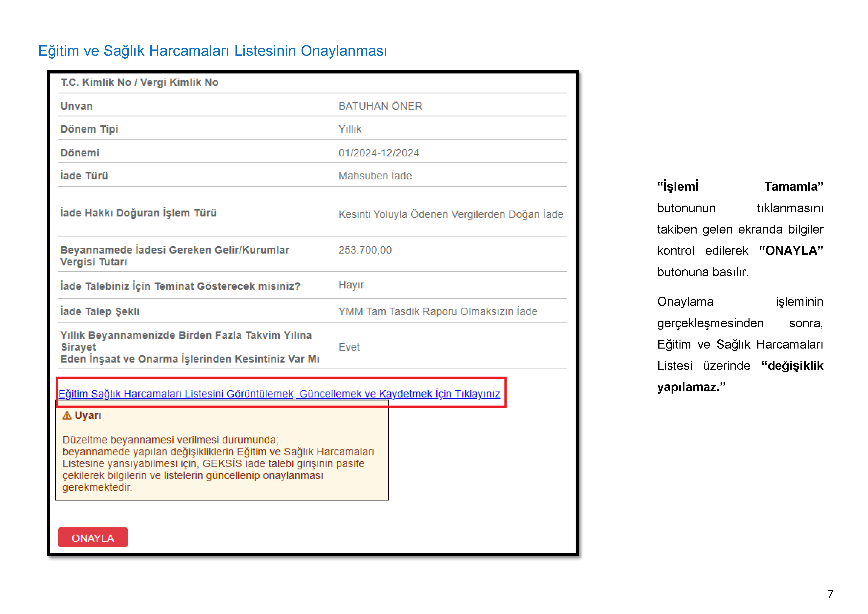Click the period value 01/2024-12/2024
The width and height of the screenshot is (868, 614).
(x=378, y=153)
